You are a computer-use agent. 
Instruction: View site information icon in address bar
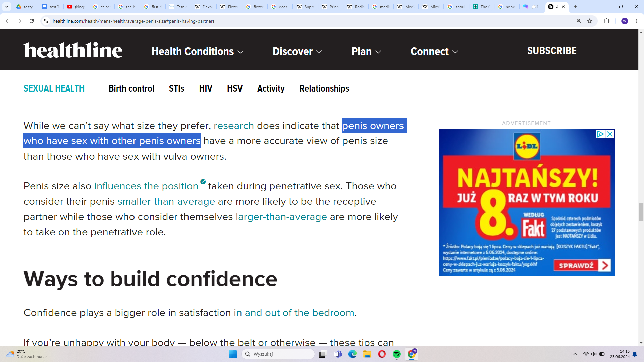(46, 21)
